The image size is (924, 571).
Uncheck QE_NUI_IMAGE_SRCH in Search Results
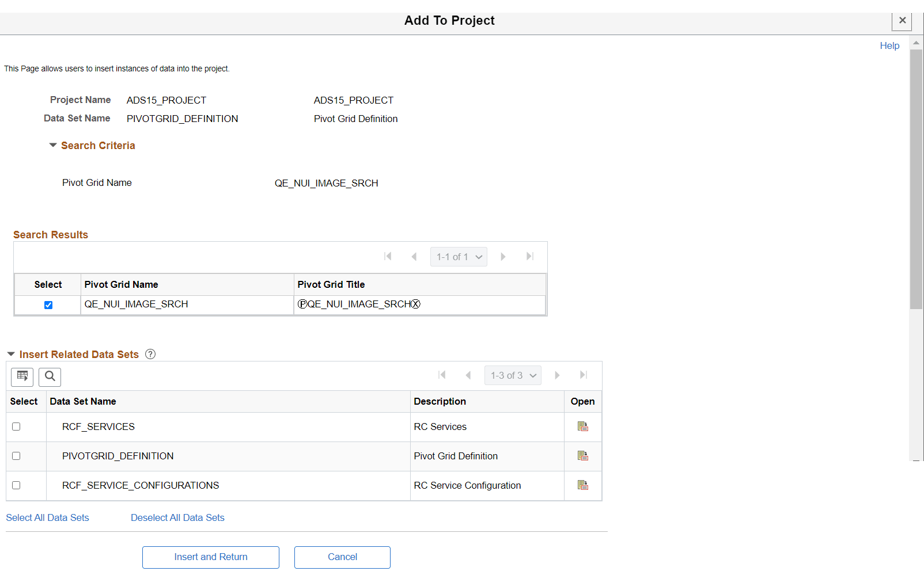point(48,305)
